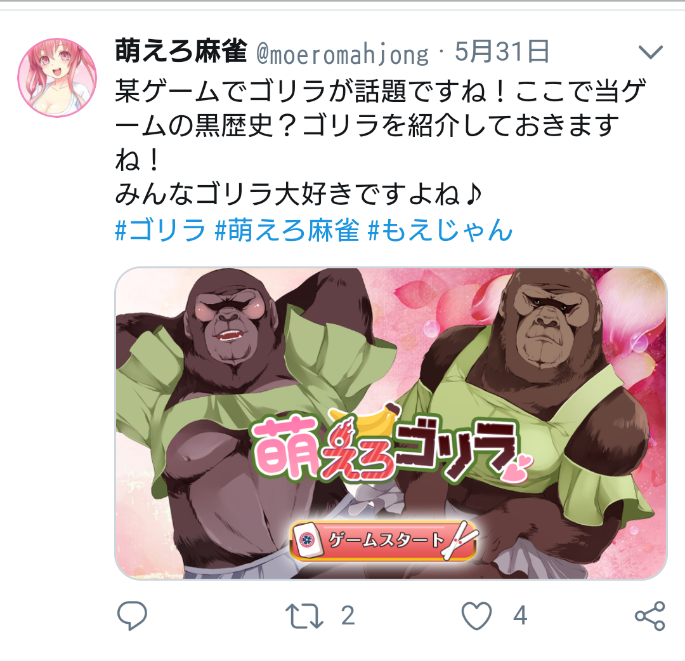Open the tweet text body beginning 某ゲームで
Image resolution: width=685 pixels, height=661 pixels.
click(x=380, y=142)
